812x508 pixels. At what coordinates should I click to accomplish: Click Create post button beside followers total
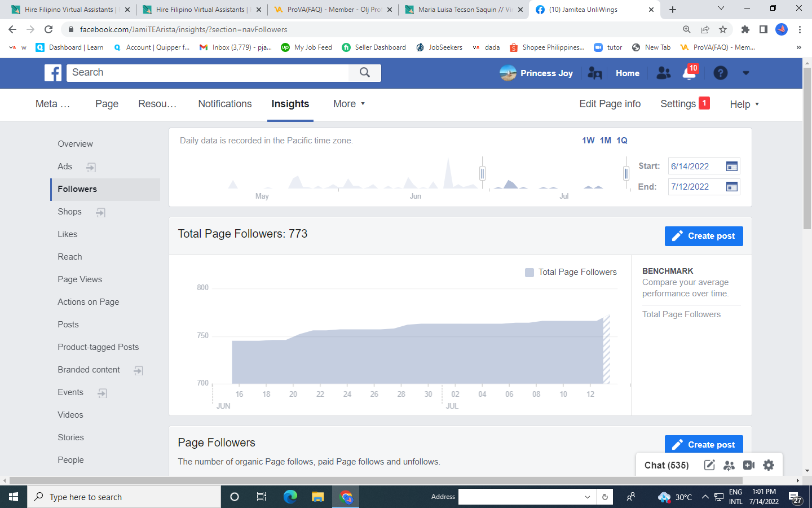pyautogui.click(x=704, y=236)
